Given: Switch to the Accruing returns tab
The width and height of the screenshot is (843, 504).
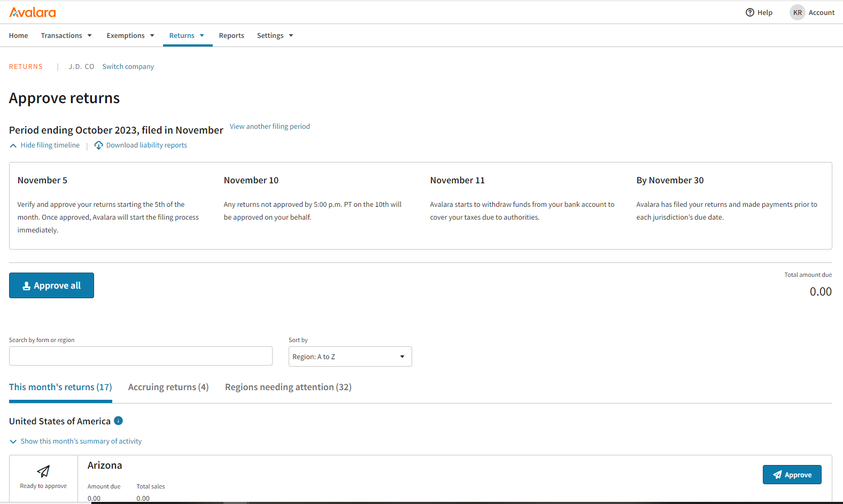Looking at the screenshot, I should point(168,387).
